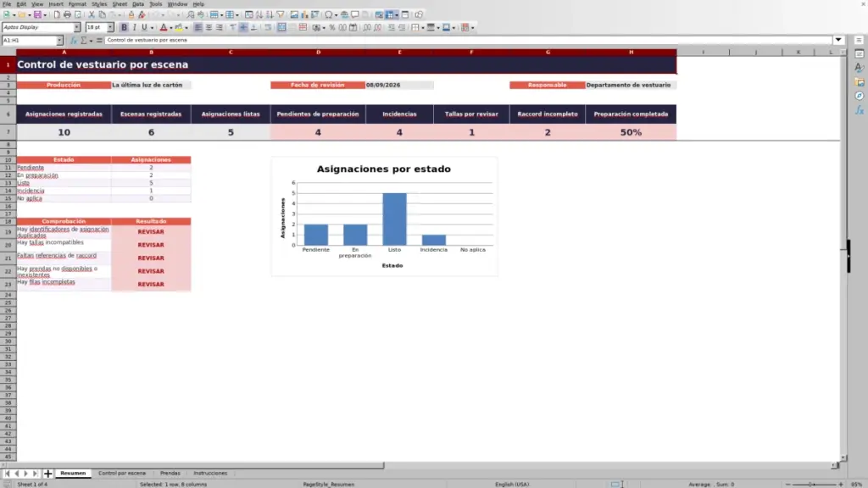Image resolution: width=868 pixels, height=488 pixels.
Task: Open the Font Name dropdown
Action: 77,28
